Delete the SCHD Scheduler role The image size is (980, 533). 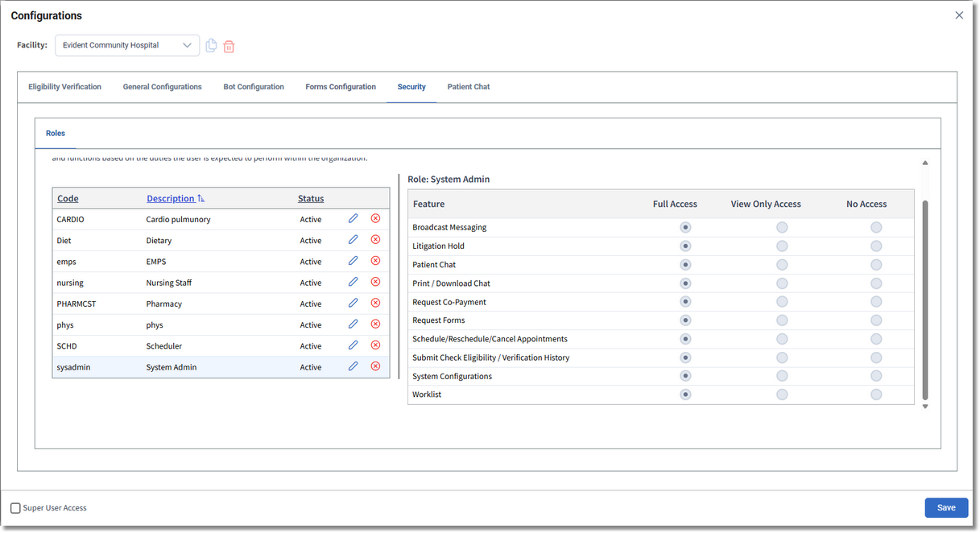pyautogui.click(x=375, y=345)
